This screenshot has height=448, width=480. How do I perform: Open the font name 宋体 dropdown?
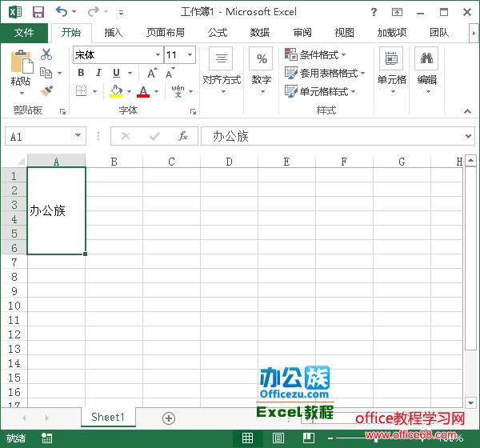[158, 55]
